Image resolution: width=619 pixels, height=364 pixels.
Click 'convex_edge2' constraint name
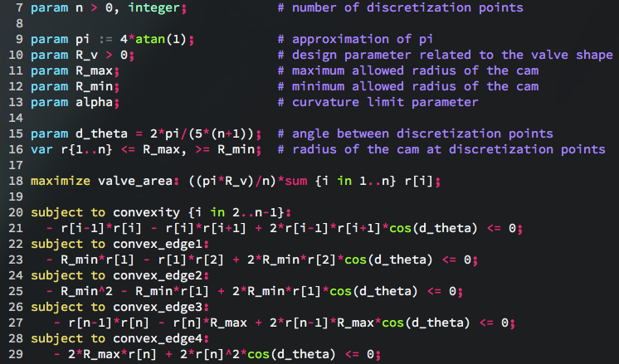(x=158, y=276)
